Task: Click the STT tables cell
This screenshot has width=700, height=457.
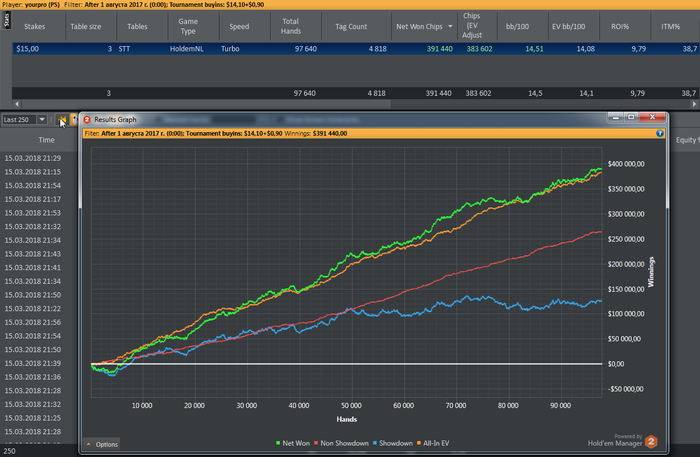Action: pos(124,49)
